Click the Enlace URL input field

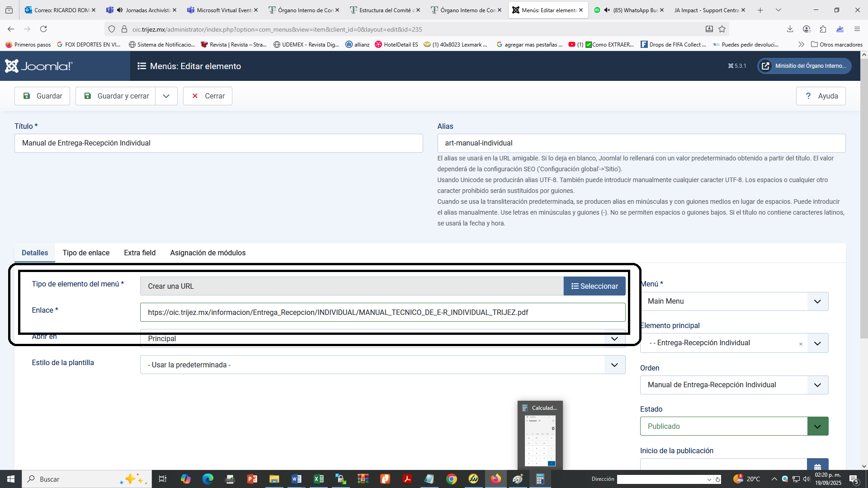382,313
